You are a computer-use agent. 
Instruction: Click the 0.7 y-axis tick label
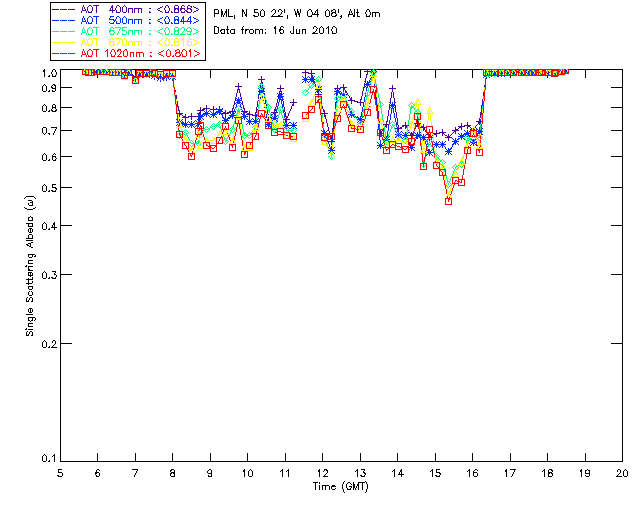[49, 131]
